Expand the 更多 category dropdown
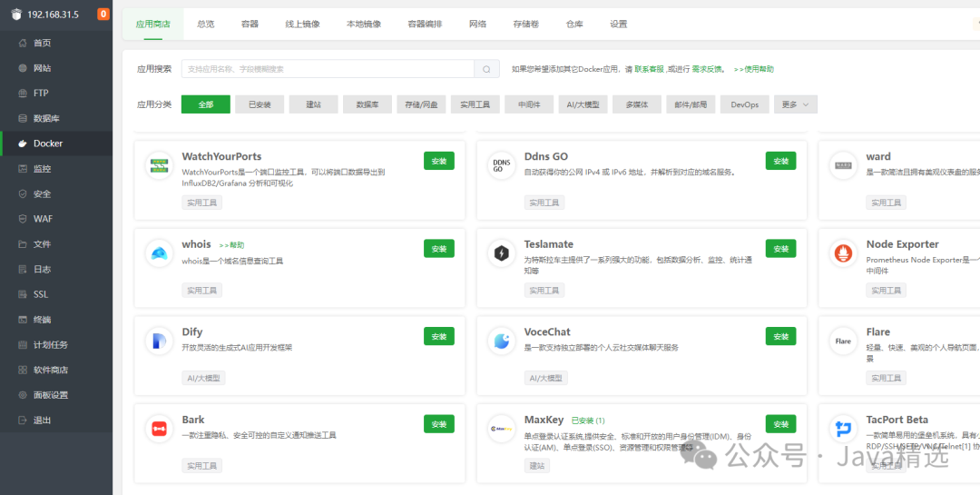Screen dimensions: 980x495 (795, 104)
